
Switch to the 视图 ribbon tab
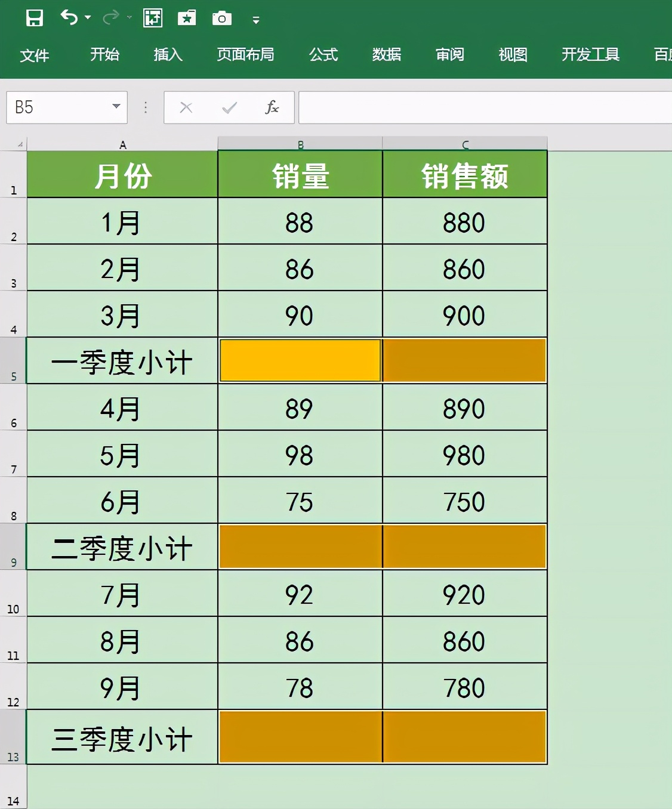pyautogui.click(x=513, y=55)
